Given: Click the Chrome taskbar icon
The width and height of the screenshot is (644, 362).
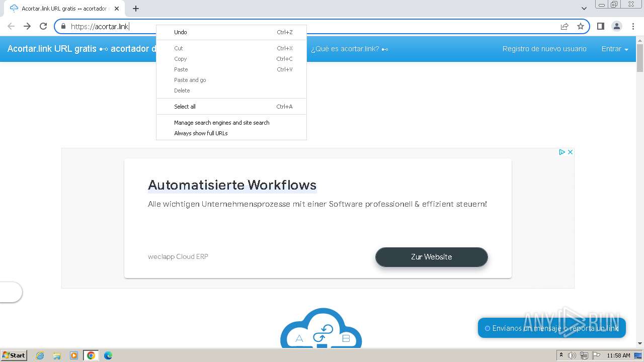Looking at the screenshot, I should click(91, 355).
